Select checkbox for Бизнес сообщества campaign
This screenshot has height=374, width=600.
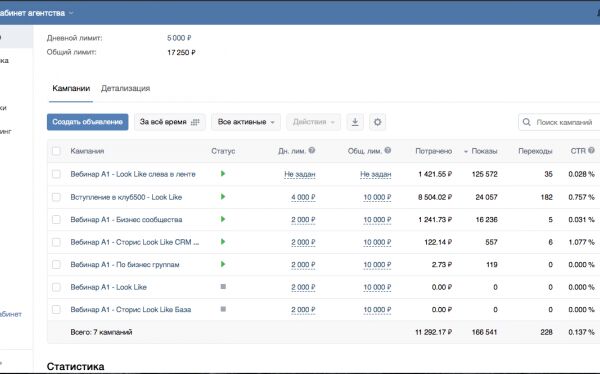pos(56,219)
